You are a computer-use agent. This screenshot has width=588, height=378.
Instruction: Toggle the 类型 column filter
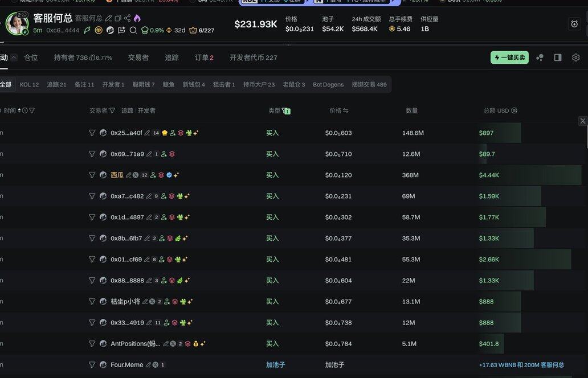[286, 111]
